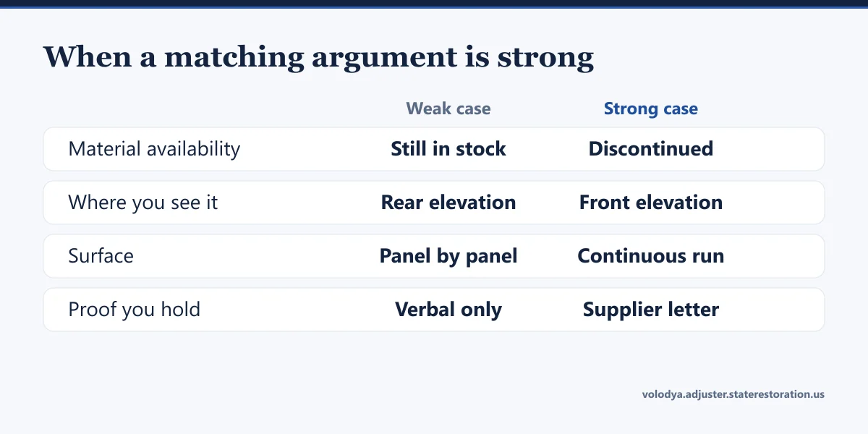Screen dimensions: 868x434
Task: Open the volodya.adjuster.staterestoration.us link
Action: coord(733,394)
